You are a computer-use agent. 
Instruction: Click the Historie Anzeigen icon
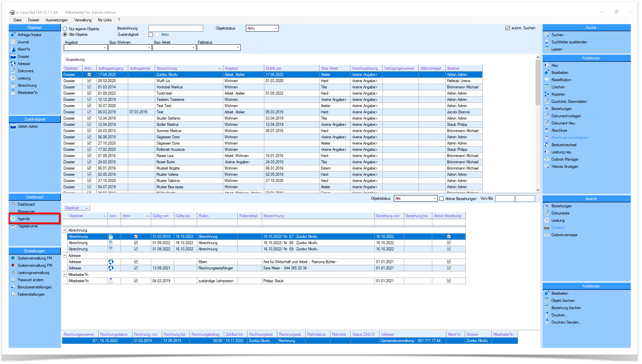point(547,167)
